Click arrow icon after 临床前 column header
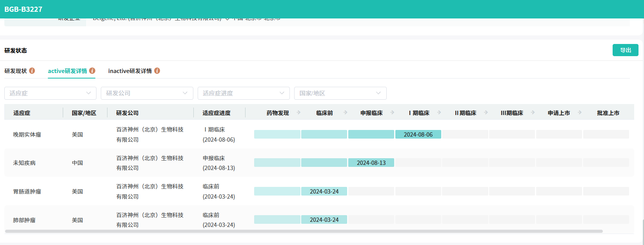 click(x=346, y=113)
